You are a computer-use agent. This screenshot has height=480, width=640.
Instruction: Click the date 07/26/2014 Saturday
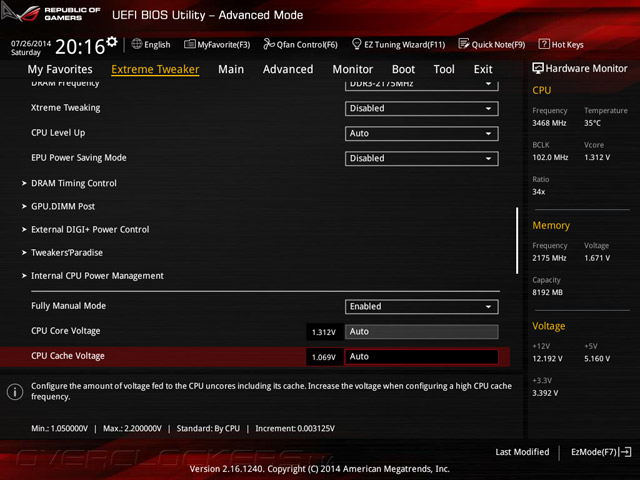click(31, 48)
